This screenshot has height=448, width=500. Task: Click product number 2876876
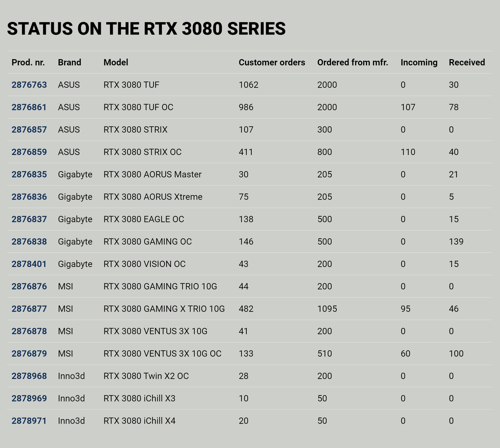coord(29,287)
